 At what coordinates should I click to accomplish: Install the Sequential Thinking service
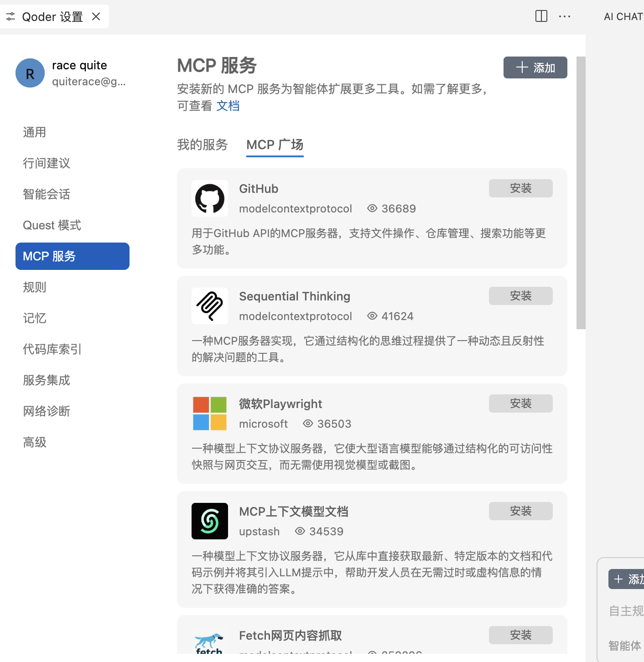tap(520, 296)
